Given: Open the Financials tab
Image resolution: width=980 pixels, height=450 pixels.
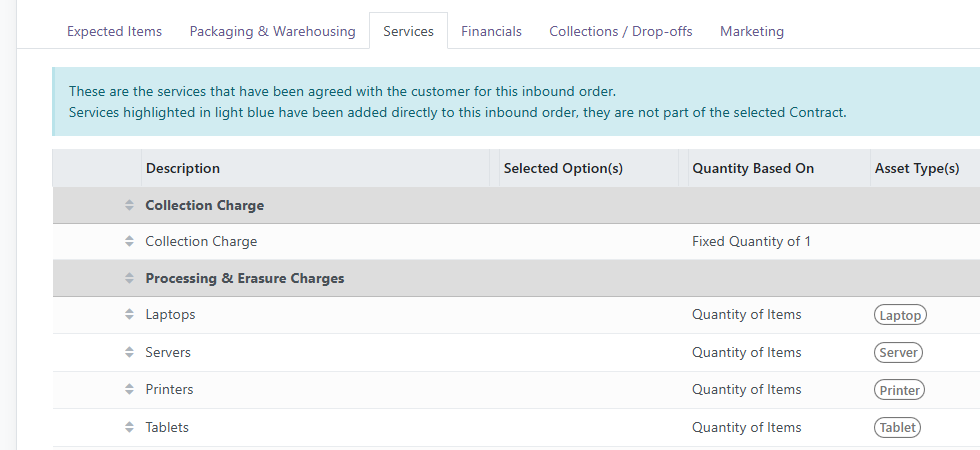Looking at the screenshot, I should tap(491, 31).
